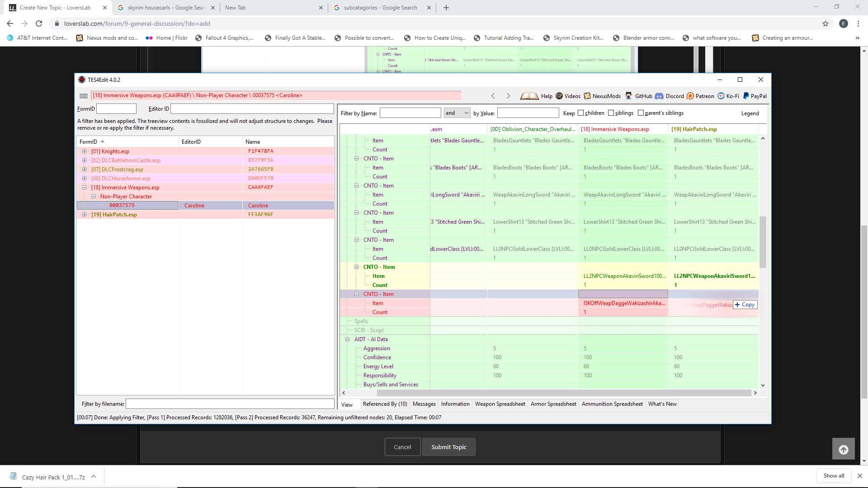Click Show all downloads button

point(834,476)
